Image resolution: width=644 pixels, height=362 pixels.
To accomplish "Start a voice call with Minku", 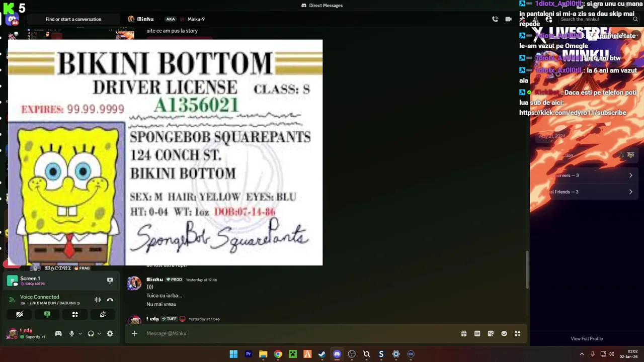I will 495,19.
